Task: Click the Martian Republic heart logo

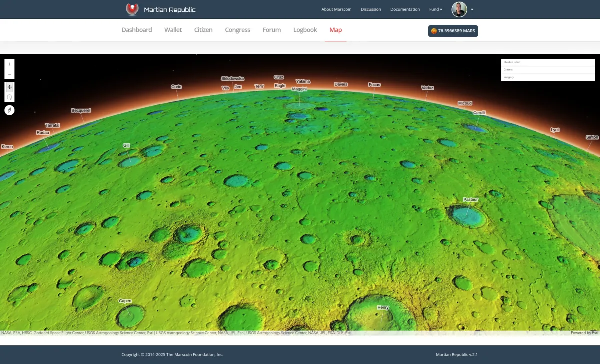Action: tap(131, 9)
